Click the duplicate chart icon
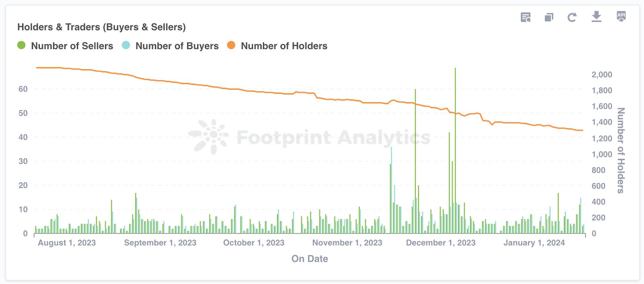644x284 pixels. [549, 17]
